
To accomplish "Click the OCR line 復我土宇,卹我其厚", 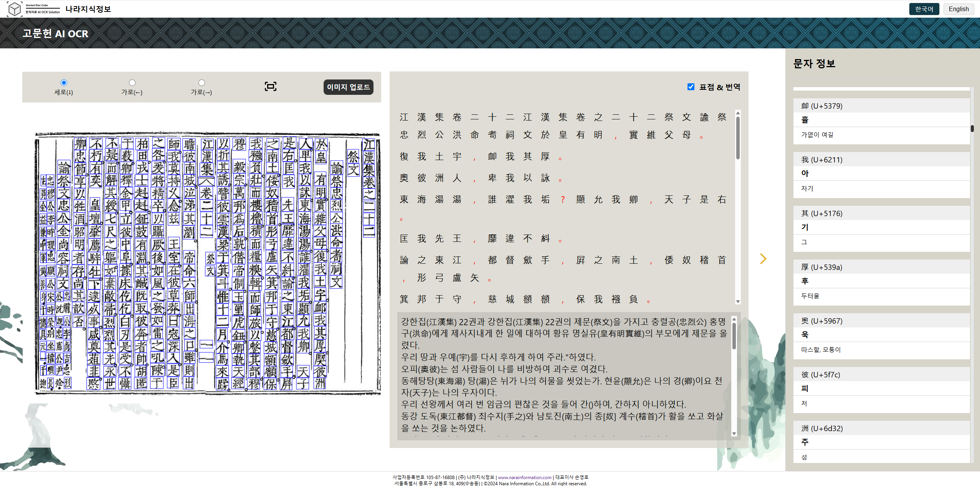I will tap(481, 157).
